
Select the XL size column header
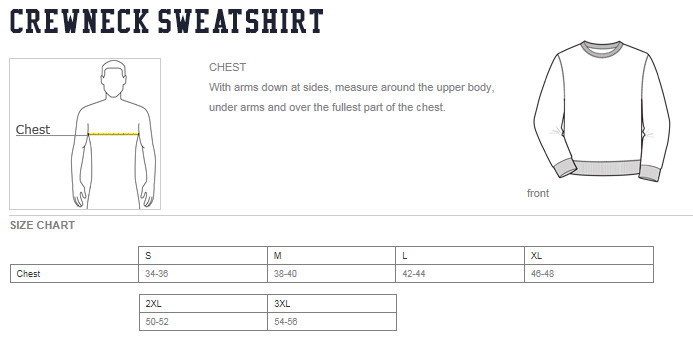[589, 255]
